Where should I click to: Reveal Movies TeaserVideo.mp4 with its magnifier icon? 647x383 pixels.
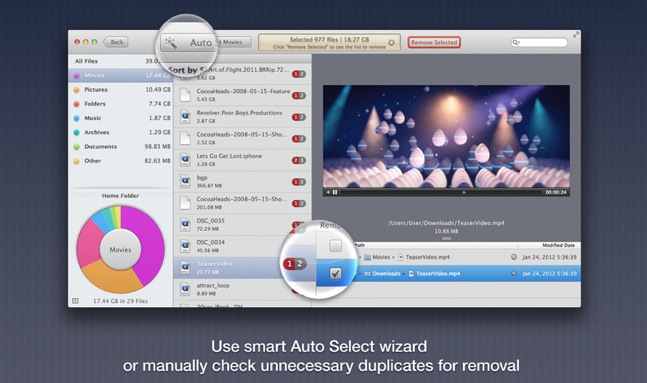pyautogui.click(x=514, y=257)
